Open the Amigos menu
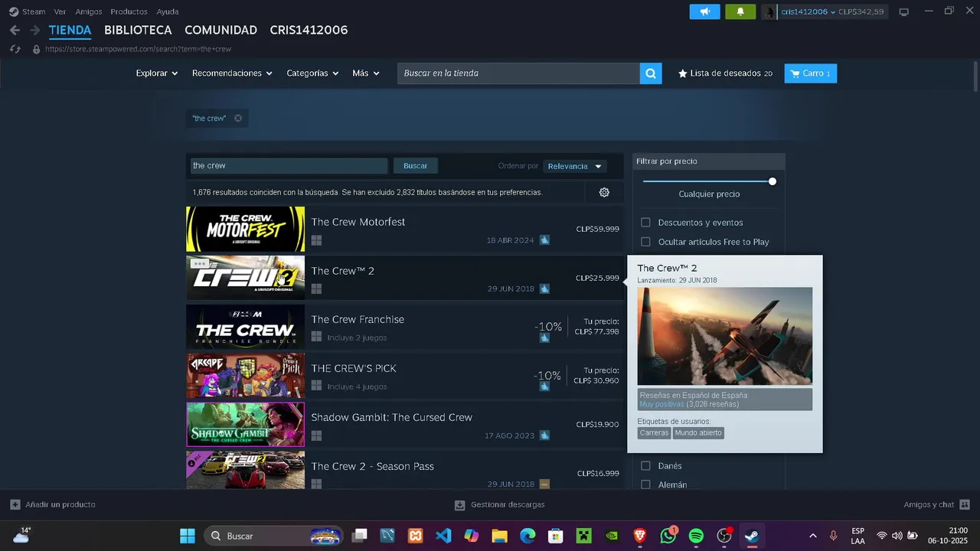The image size is (980, 551). [x=89, y=11]
